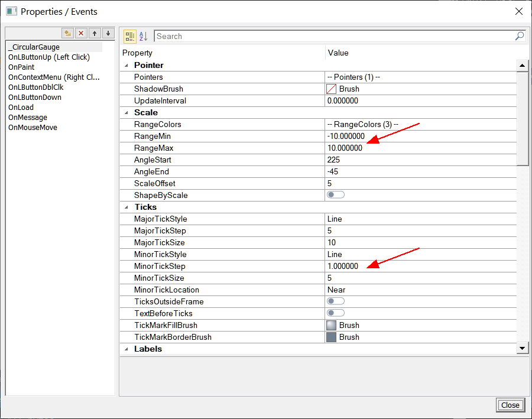Select OnLButtonUp (Left Click) event
Viewport: 532px width, 419px height.
pyautogui.click(x=49, y=57)
